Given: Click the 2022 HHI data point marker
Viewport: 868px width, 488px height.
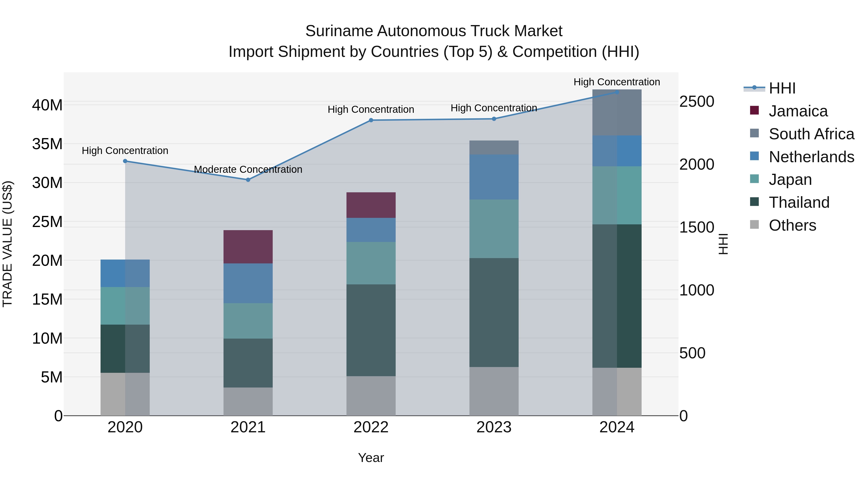Looking at the screenshot, I should click(x=371, y=120).
